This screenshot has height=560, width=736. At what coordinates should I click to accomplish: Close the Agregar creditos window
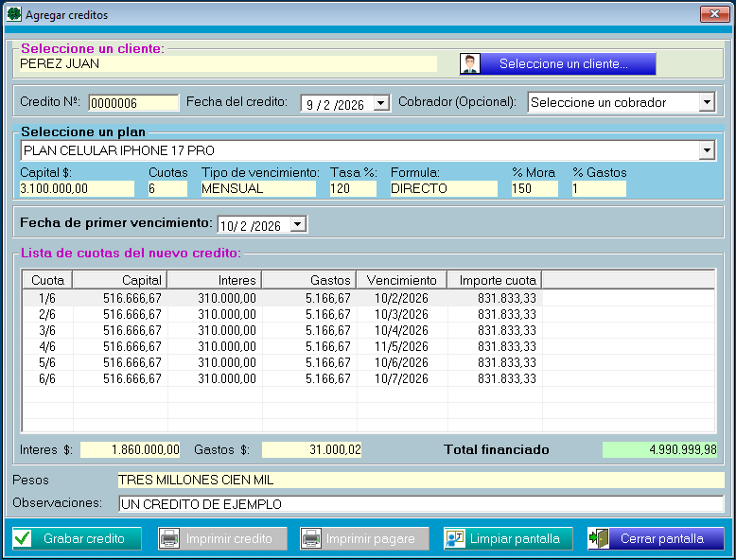pos(713,14)
